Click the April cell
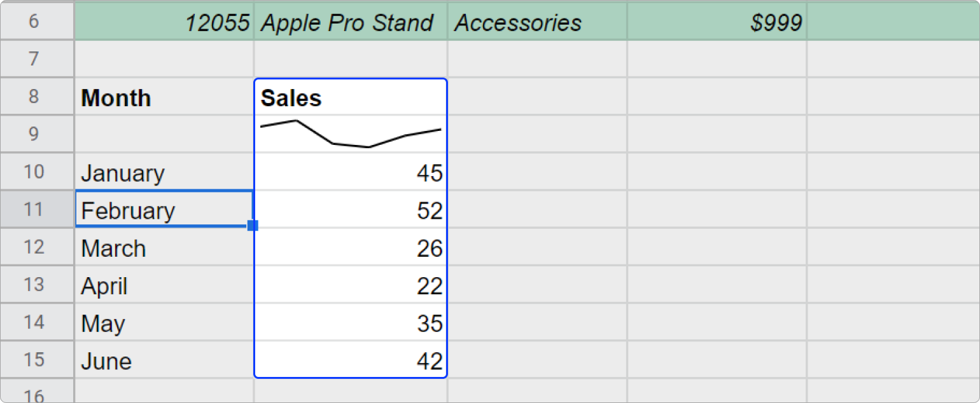 (x=164, y=286)
